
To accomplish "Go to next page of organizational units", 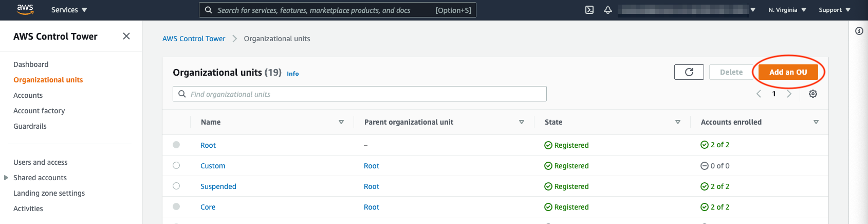I will pyautogui.click(x=789, y=94).
